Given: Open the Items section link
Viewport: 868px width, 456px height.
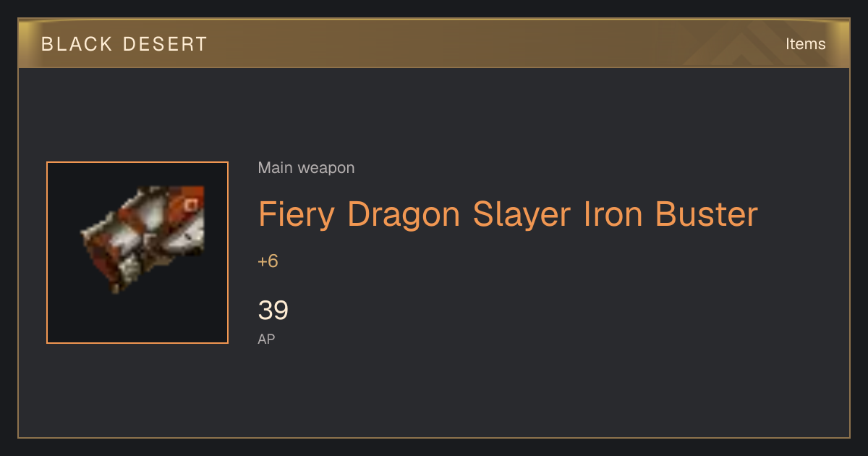Looking at the screenshot, I should pos(805,43).
